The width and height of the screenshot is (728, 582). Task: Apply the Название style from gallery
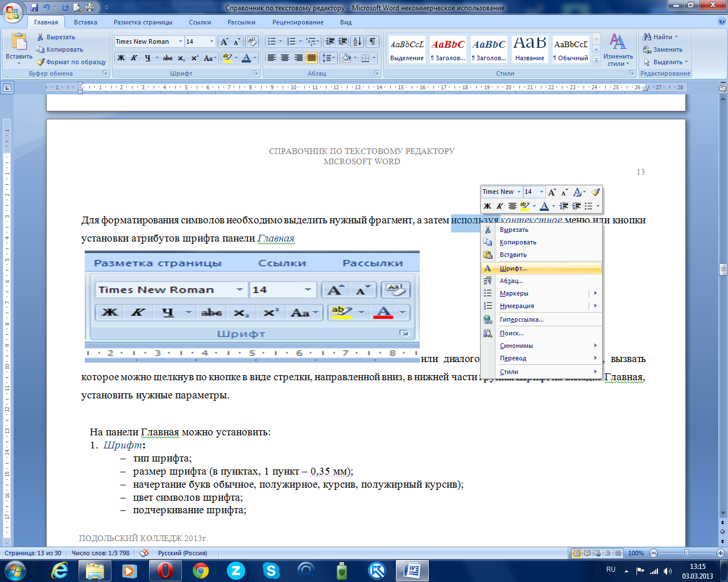tap(530, 49)
